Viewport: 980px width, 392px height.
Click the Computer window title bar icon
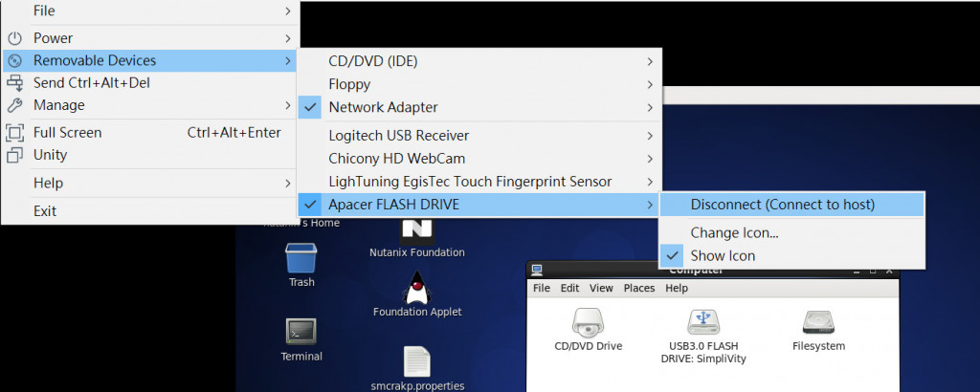click(536, 271)
